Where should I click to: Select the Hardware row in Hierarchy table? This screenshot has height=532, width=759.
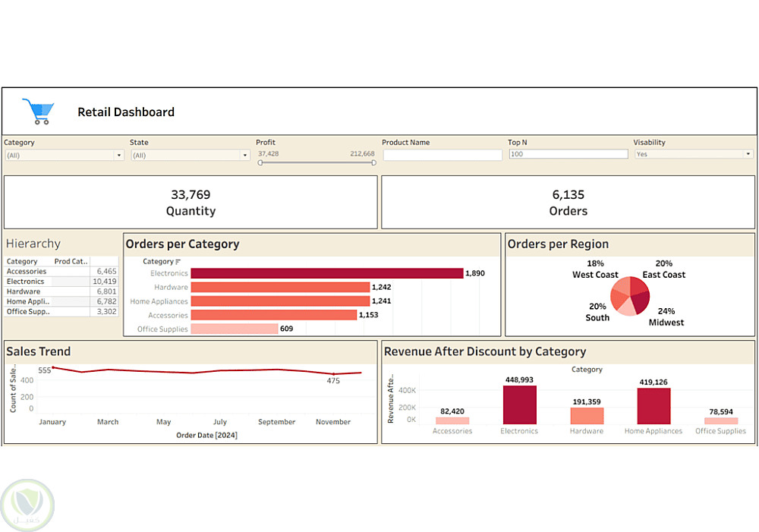coord(61,292)
